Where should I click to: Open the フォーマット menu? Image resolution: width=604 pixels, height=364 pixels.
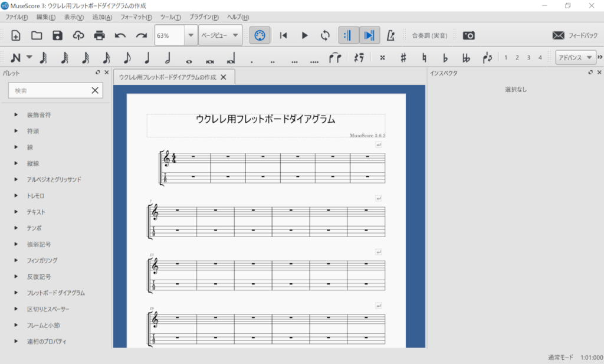coord(136,17)
